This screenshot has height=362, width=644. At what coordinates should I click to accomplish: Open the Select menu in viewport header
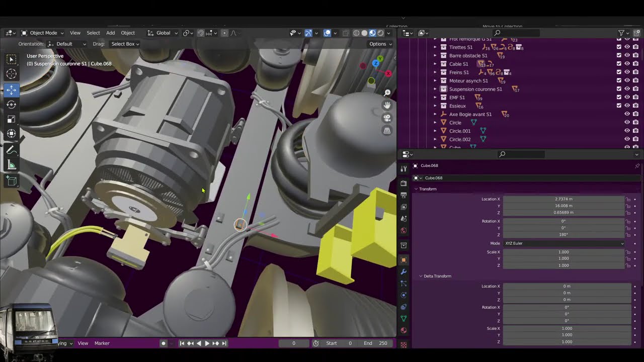coord(93,33)
